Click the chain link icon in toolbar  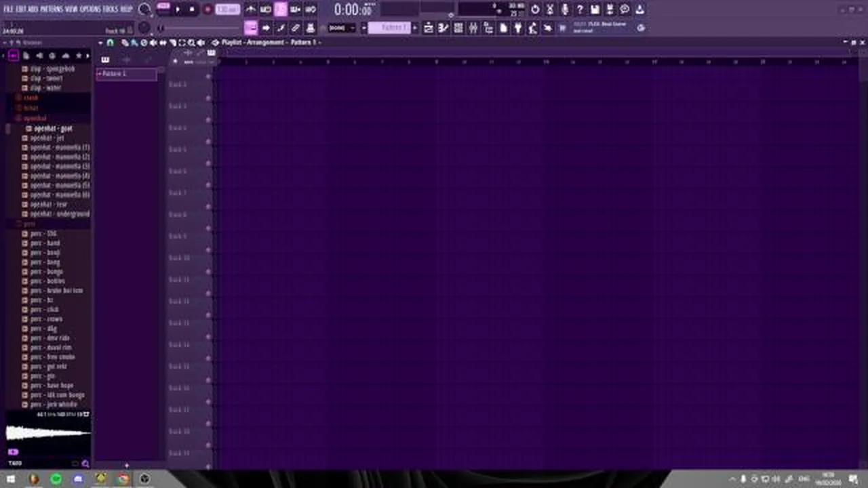295,28
